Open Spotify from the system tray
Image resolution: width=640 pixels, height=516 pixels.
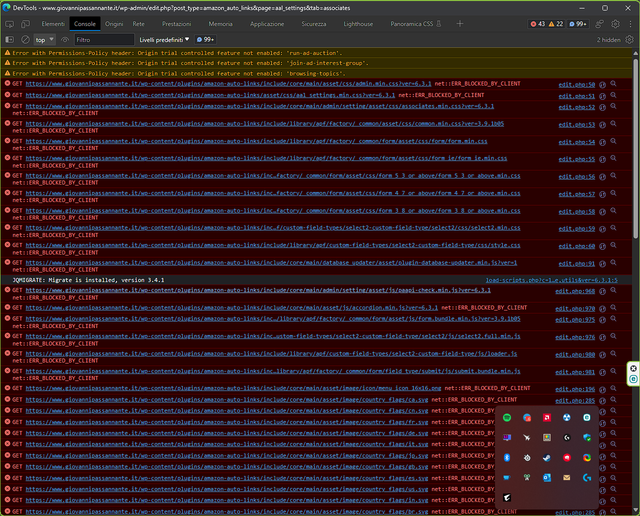(507, 417)
